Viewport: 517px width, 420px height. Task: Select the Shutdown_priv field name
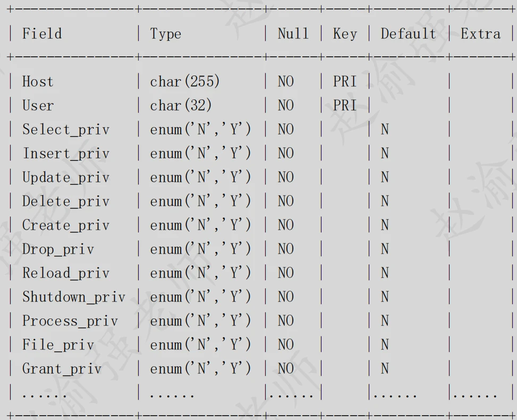pos(73,297)
